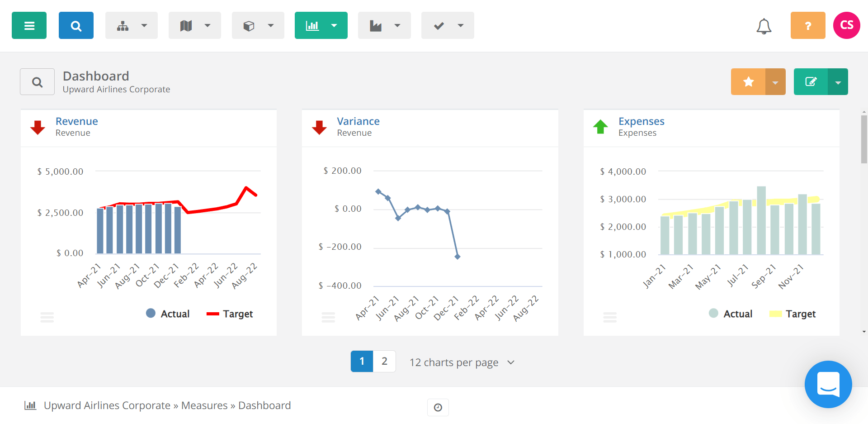Viewport: 868px width, 424px height.
Task: Click the blue search icon in toolbar
Action: 76,25
